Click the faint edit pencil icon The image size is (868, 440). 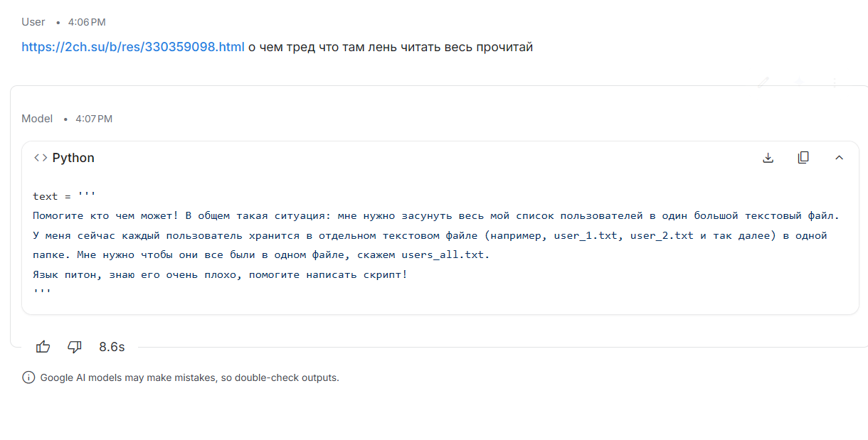(763, 82)
